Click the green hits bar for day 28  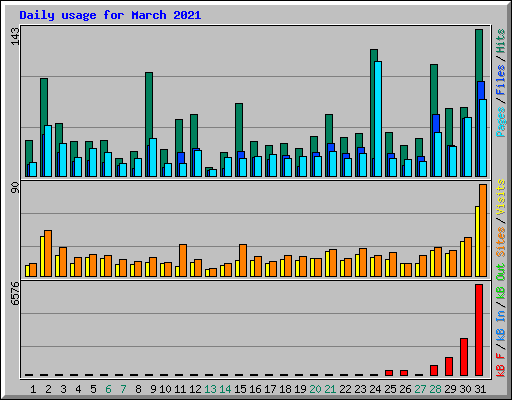(434, 89)
